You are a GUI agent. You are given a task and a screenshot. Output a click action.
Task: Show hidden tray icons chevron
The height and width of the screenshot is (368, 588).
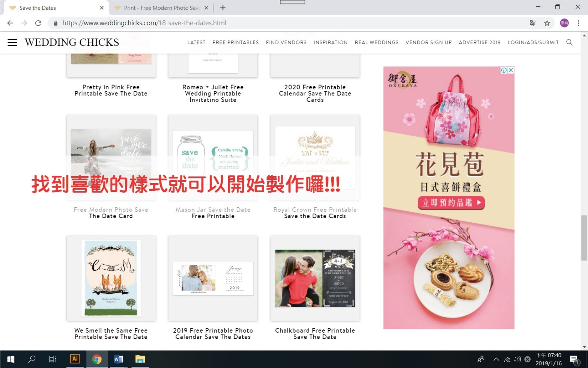[496, 359]
